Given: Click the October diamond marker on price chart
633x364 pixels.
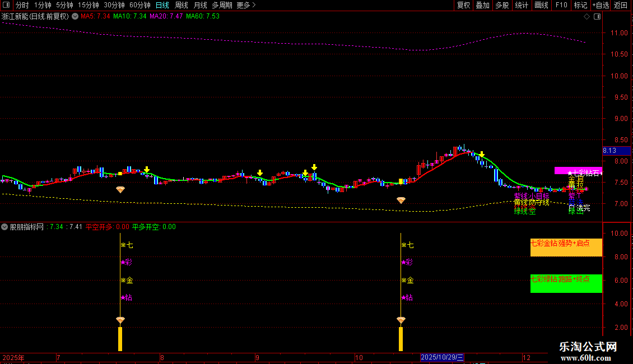Looking at the screenshot, I should tap(401, 200).
